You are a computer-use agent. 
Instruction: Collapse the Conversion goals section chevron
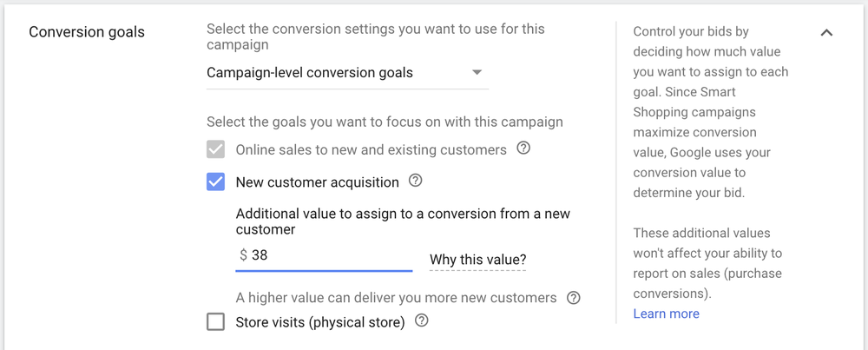(826, 33)
